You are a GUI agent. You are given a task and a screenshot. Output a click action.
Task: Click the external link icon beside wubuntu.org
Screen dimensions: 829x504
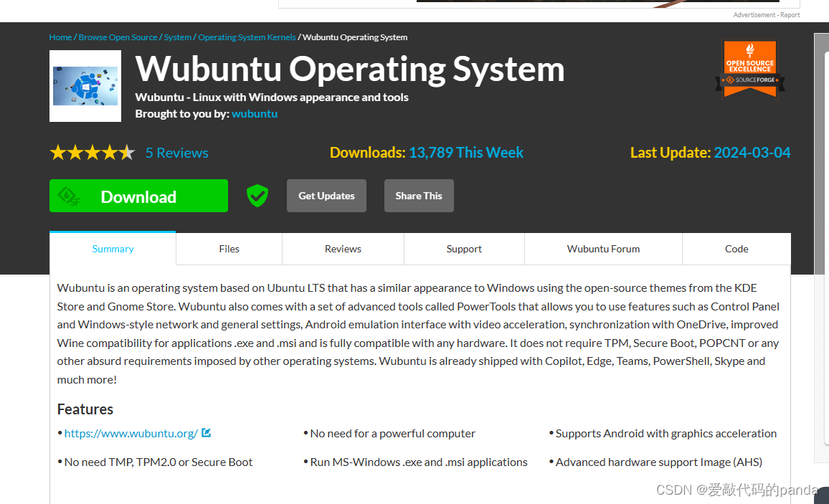point(207,432)
